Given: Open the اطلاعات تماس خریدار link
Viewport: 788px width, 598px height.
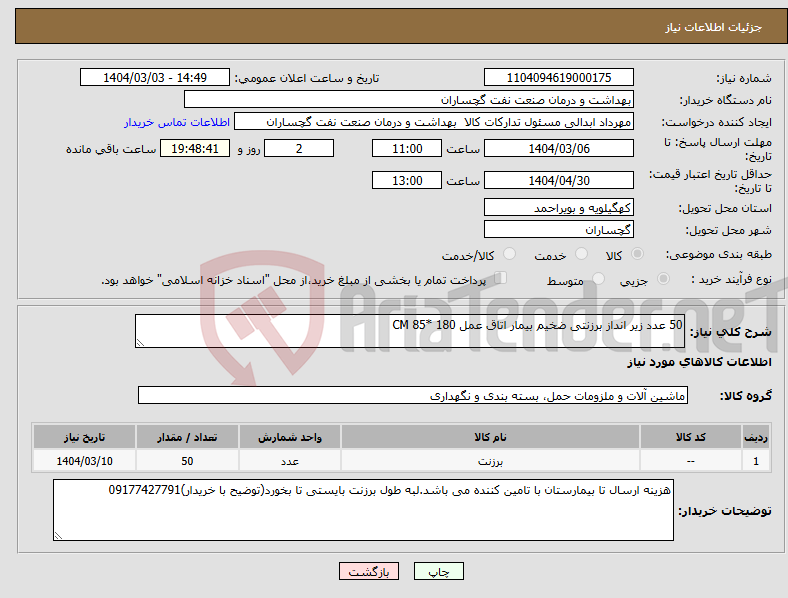Looking at the screenshot, I should tap(177, 122).
